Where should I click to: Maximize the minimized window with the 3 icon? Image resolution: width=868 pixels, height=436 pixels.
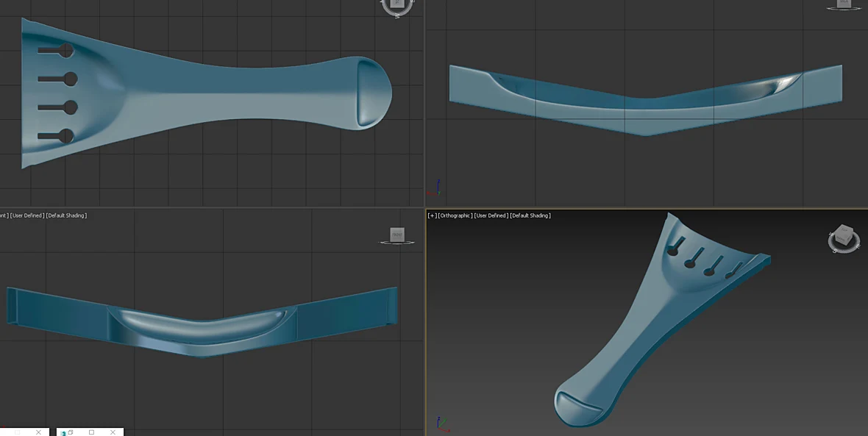[91, 432]
